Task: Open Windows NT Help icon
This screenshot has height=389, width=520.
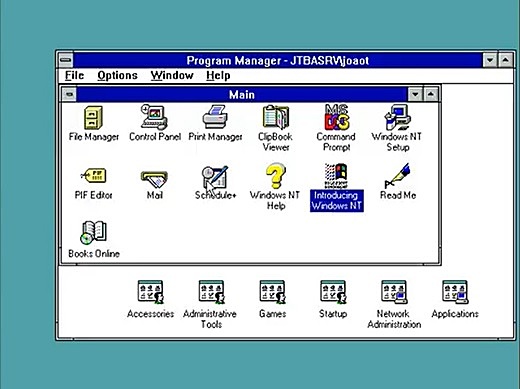Action: (x=276, y=176)
